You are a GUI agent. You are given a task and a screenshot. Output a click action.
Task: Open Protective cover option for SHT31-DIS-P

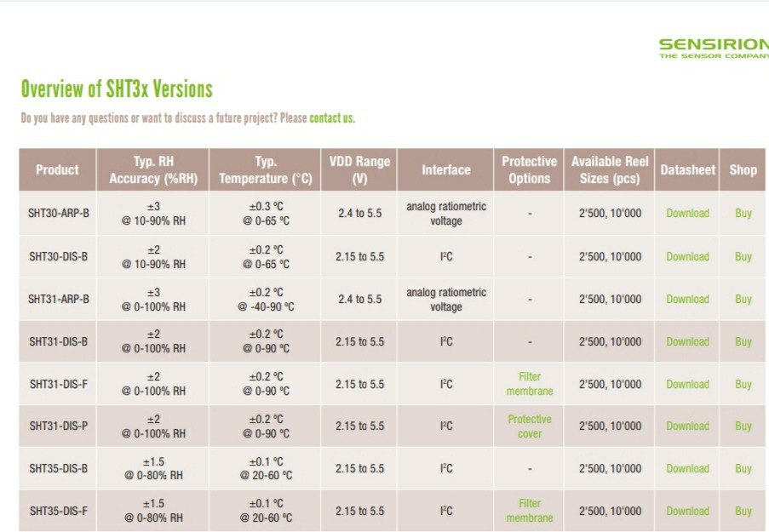pyautogui.click(x=530, y=426)
